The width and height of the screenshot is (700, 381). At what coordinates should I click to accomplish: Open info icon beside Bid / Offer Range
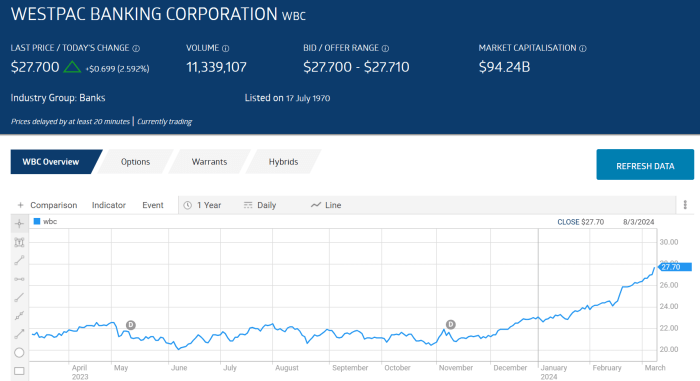[x=385, y=48]
